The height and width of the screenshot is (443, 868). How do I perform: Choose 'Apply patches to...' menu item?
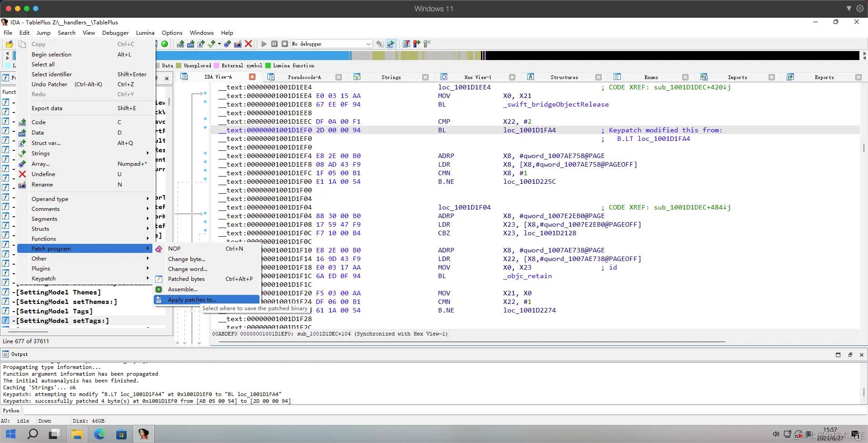(207, 300)
